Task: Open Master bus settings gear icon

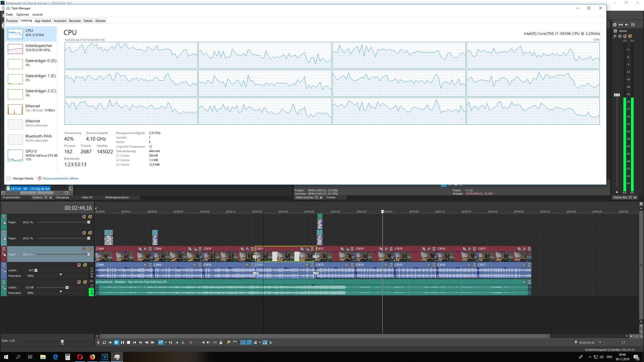Action: coord(615,25)
